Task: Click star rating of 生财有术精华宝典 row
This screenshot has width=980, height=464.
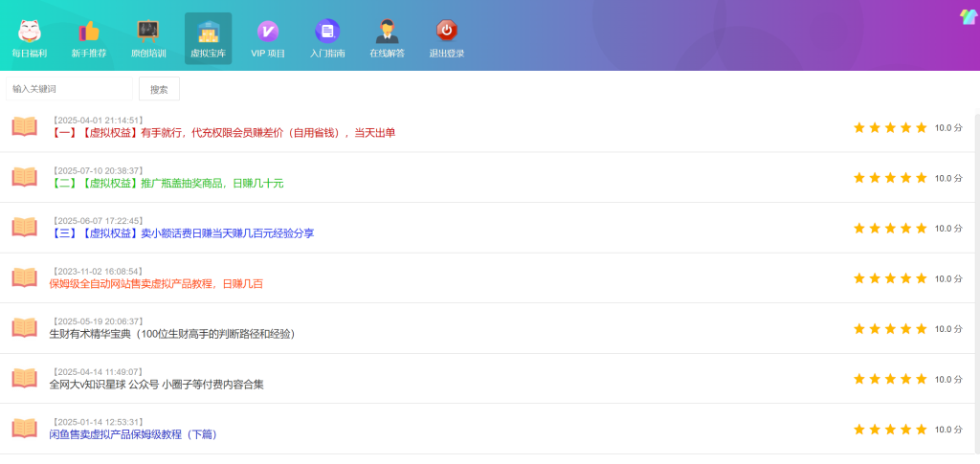Action: point(890,328)
